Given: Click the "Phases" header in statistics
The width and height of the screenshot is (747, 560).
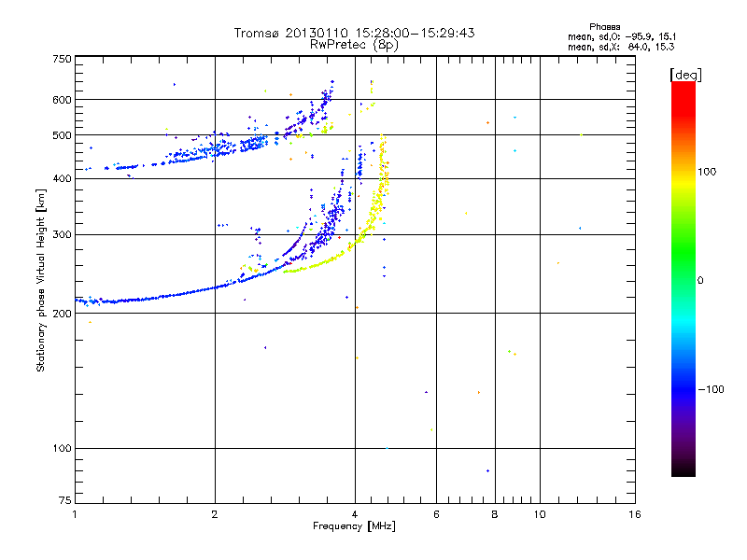Looking at the screenshot, I should tap(604, 27).
